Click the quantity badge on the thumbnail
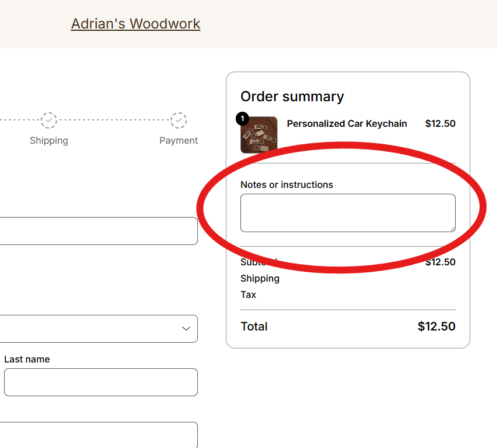The width and height of the screenshot is (497, 448). pyautogui.click(x=243, y=119)
